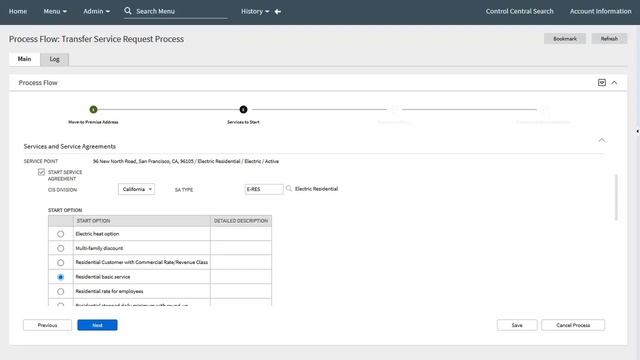The height and width of the screenshot is (360, 640).
Task: Click the SA Type search magnifier icon
Action: point(289,189)
